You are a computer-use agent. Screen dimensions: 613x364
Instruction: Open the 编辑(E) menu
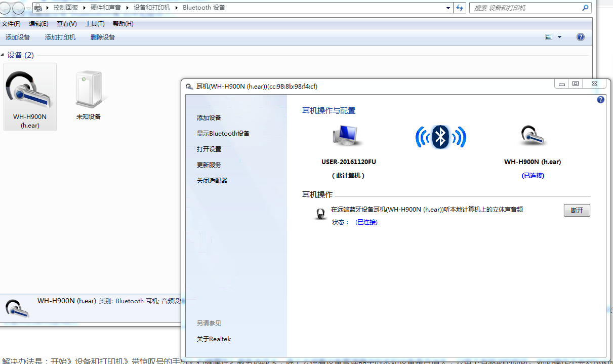[38, 24]
